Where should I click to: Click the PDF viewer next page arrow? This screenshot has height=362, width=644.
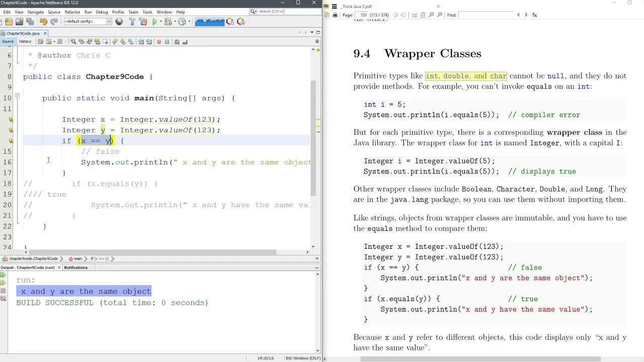pyautogui.click(x=404, y=15)
